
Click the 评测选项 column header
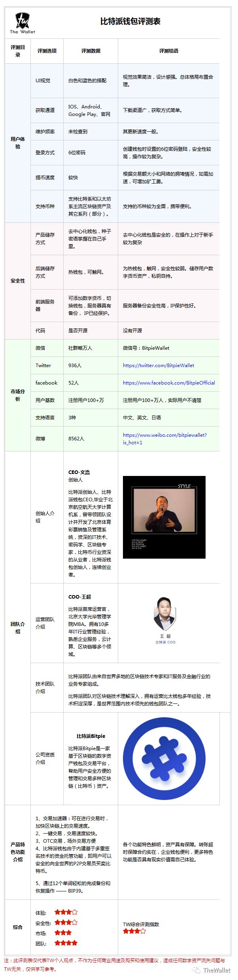[47, 51]
